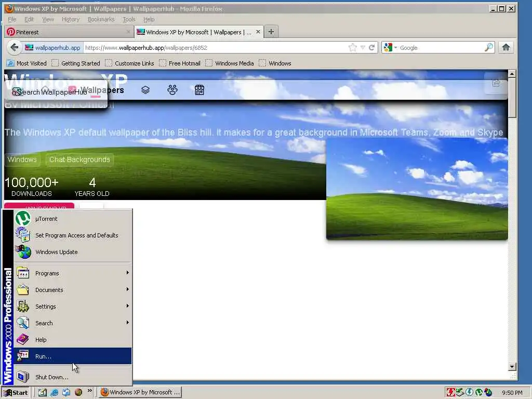
Task: Click the taskbar clock showing 9:50 PM
Action: point(512,393)
